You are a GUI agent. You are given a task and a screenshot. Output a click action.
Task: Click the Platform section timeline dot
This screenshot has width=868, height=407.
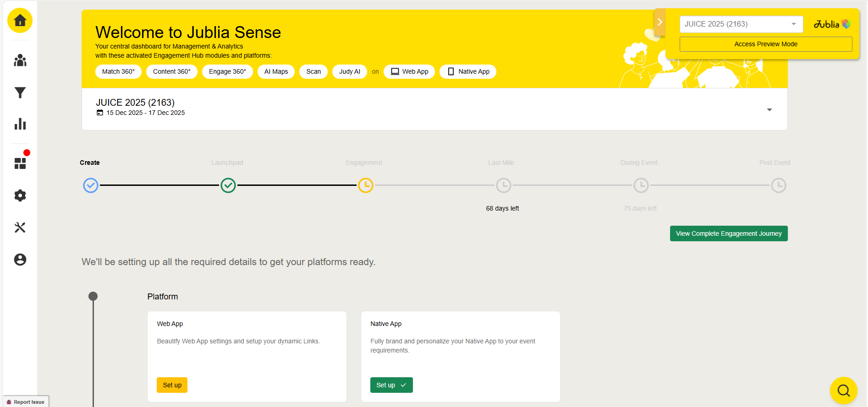93,296
